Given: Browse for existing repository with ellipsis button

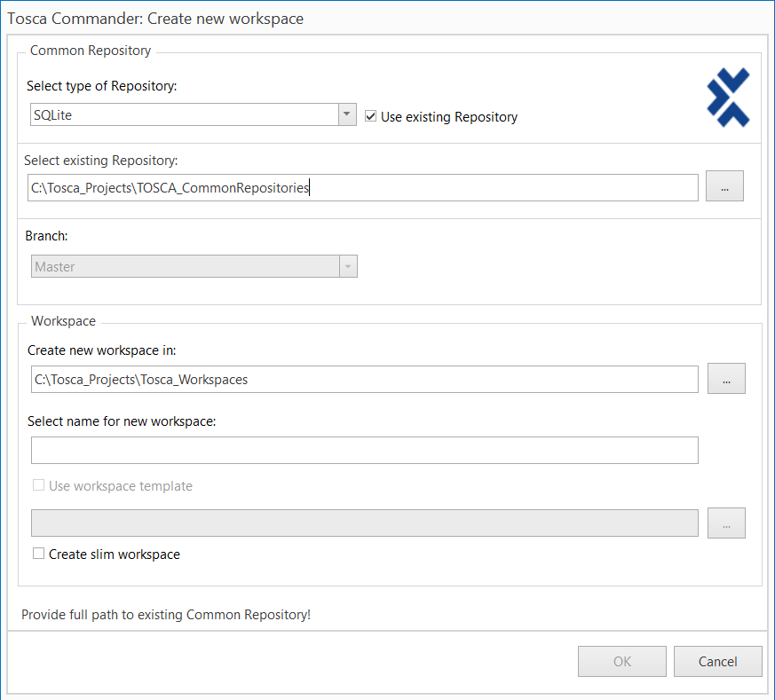Looking at the screenshot, I should point(724,186).
